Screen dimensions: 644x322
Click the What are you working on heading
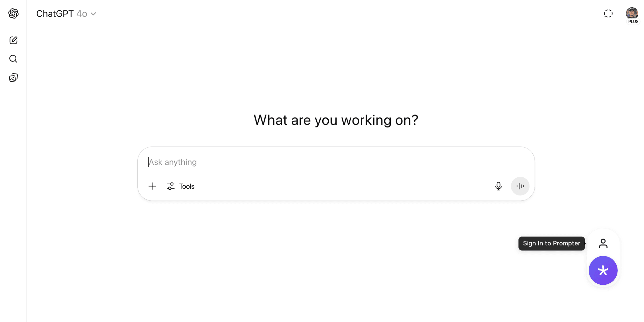click(x=336, y=120)
